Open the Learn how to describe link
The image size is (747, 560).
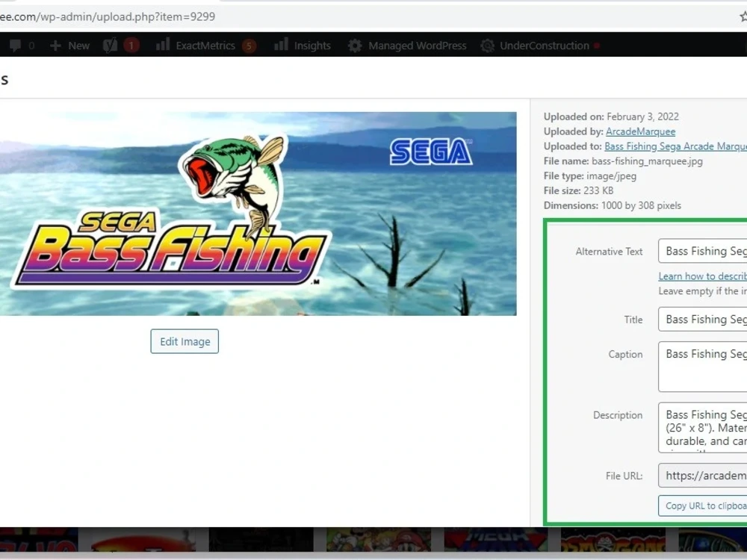[703, 276]
